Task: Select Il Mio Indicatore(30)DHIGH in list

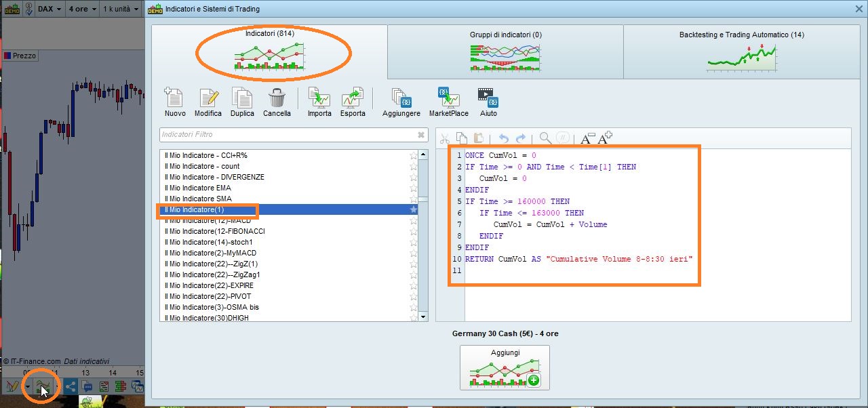Action: [289, 318]
